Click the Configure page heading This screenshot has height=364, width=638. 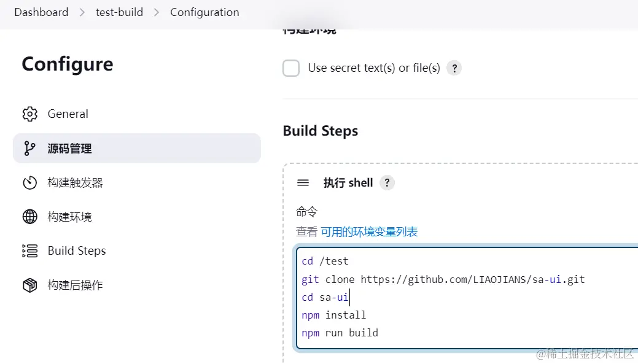coord(68,64)
